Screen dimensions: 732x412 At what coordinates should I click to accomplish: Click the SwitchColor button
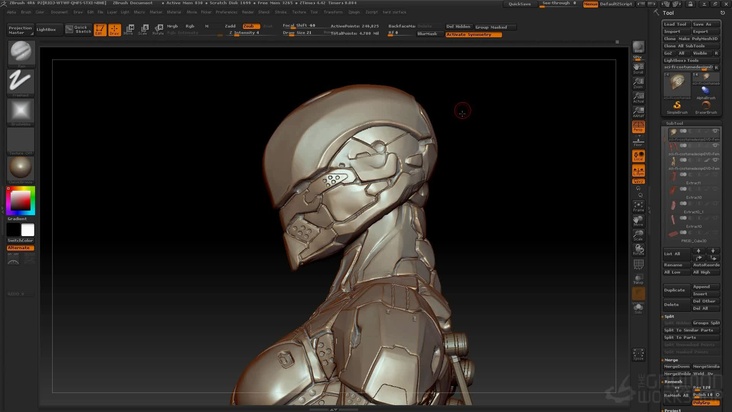pos(21,240)
